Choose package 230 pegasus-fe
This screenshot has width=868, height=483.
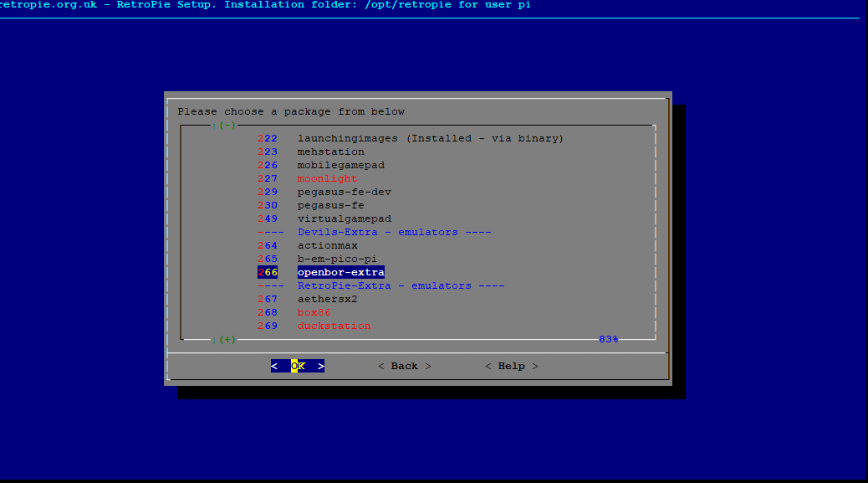click(330, 205)
